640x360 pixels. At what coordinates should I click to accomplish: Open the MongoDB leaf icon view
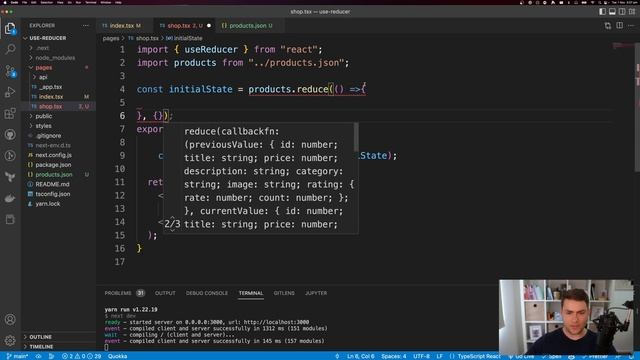pyautogui.click(x=10, y=177)
